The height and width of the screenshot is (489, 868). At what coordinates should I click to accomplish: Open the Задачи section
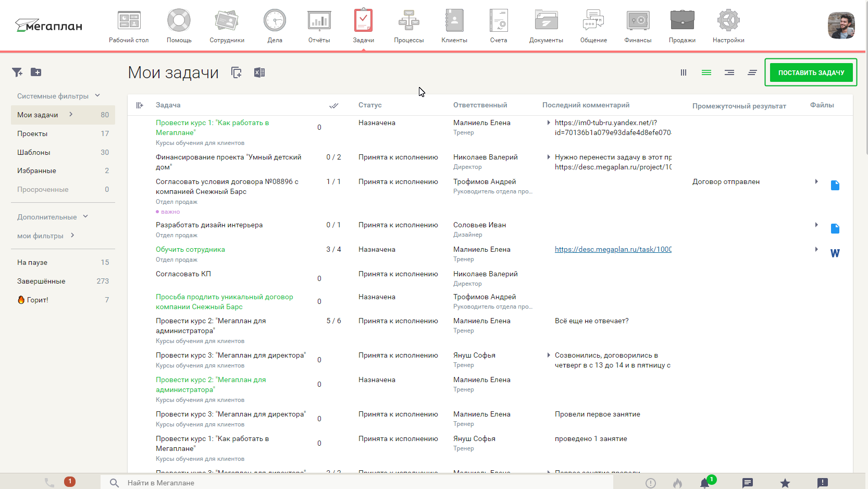coord(363,27)
